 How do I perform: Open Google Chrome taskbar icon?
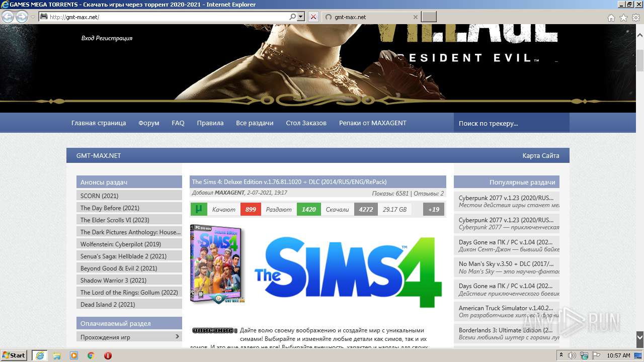coord(91,355)
